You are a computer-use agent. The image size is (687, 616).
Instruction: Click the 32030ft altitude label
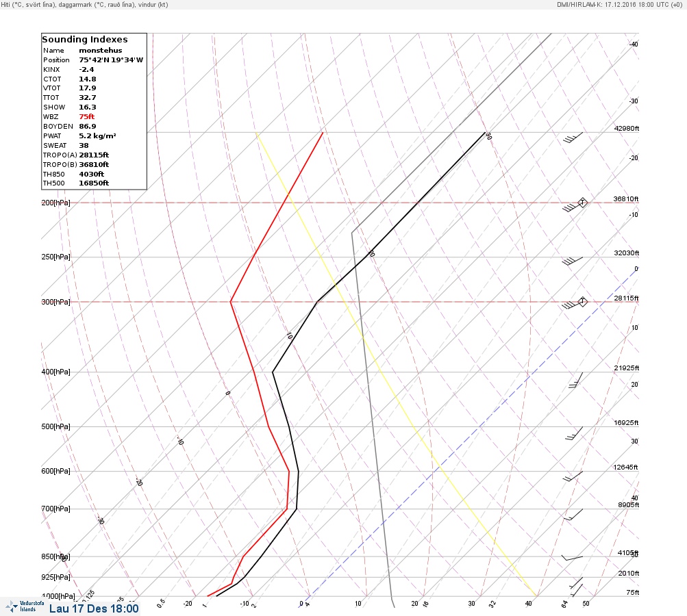(627, 253)
